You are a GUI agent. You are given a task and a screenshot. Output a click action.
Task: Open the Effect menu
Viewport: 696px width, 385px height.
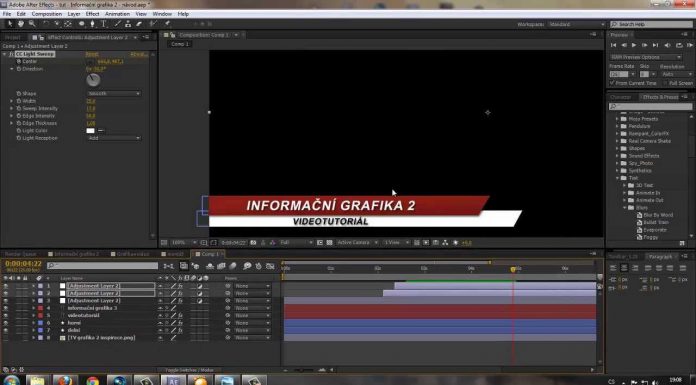[92, 14]
